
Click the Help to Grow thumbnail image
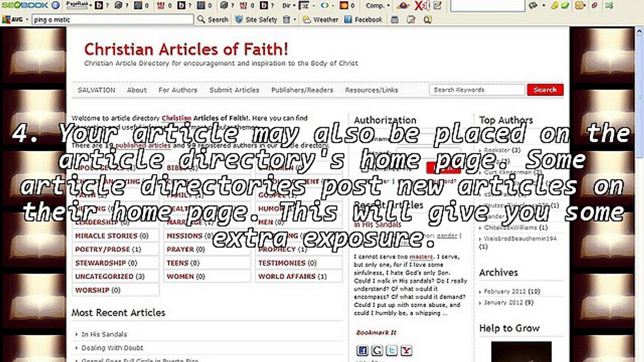pos(521,351)
